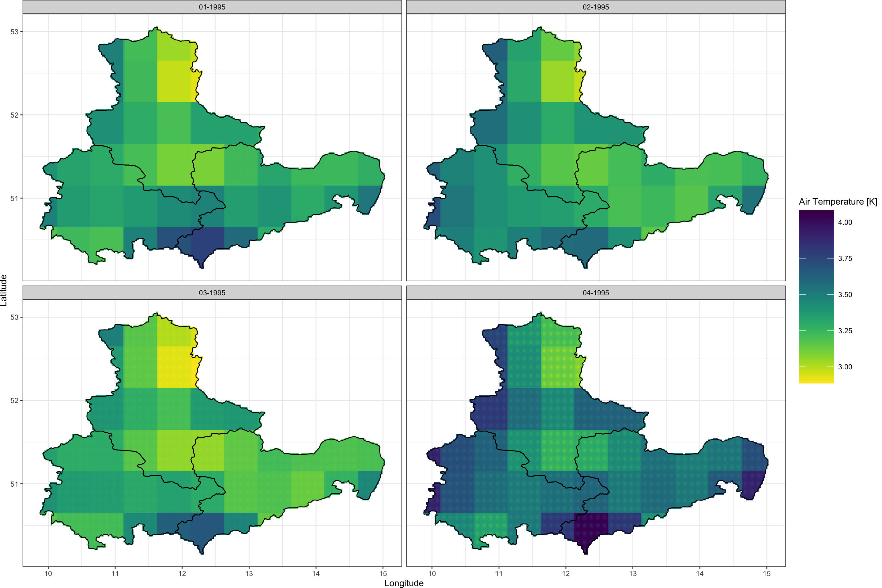
Task: Click latitude tick 52 beside 03-1995 panel
Action: pyautogui.click(x=14, y=401)
